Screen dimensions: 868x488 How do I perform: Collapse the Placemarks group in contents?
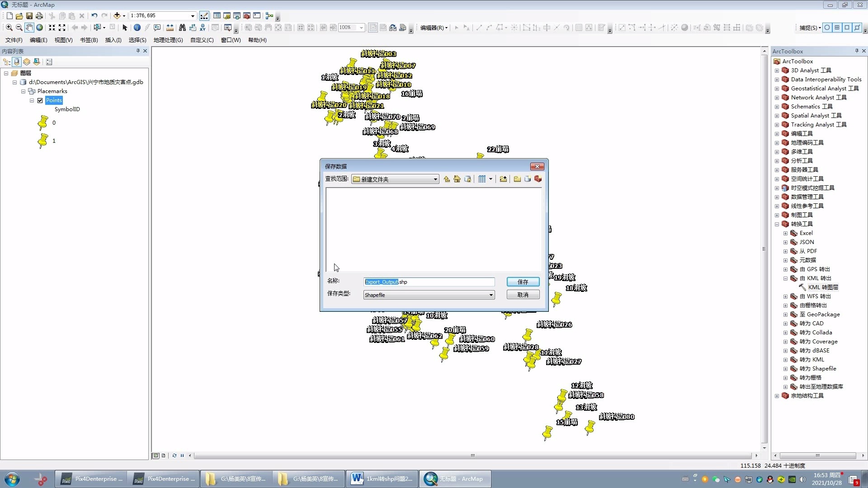[x=23, y=91]
